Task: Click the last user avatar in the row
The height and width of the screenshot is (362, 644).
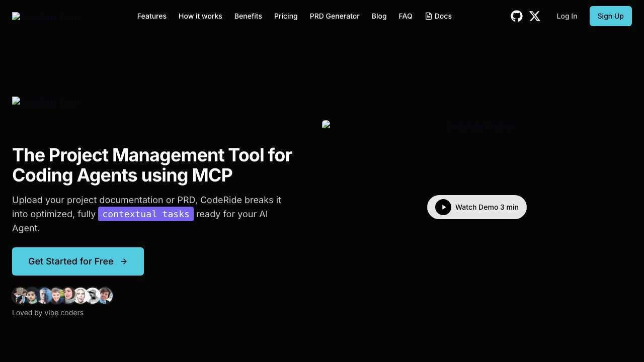Action: [x=105, y=296]
